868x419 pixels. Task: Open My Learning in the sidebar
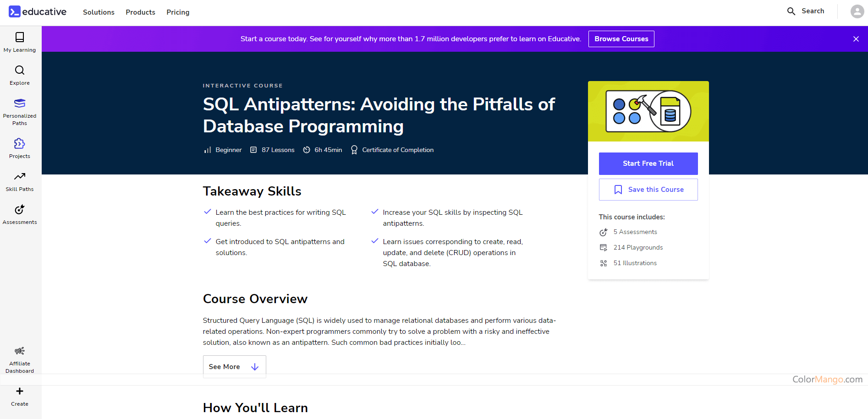pos(20,42)
